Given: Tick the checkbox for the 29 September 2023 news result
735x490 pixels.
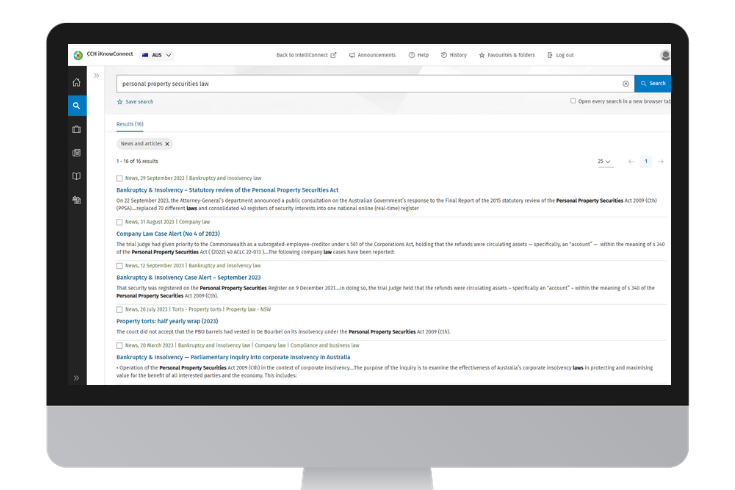Looking at the screenshot, I should (119, 178).
